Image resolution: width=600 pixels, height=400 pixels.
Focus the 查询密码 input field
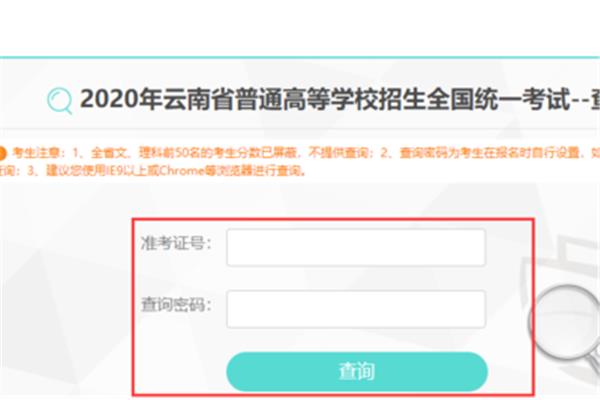[x=356, y=309]
